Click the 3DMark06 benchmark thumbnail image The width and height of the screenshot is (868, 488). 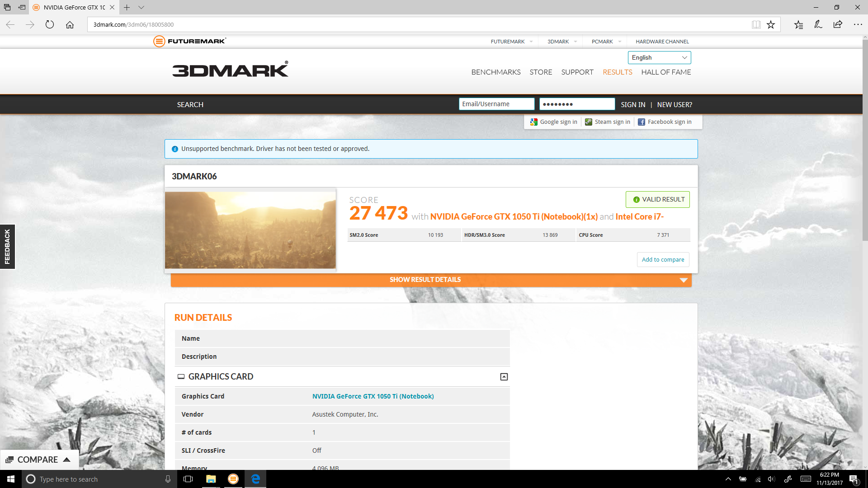pyautogui.click(x=250, y=230)
